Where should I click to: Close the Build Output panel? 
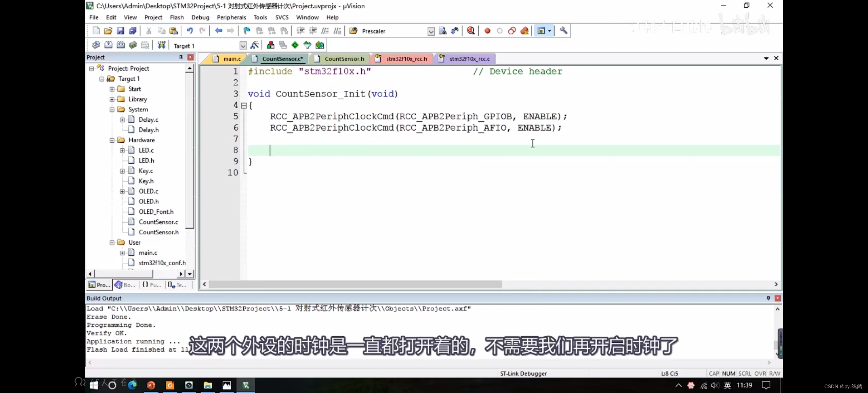[777, 298]
